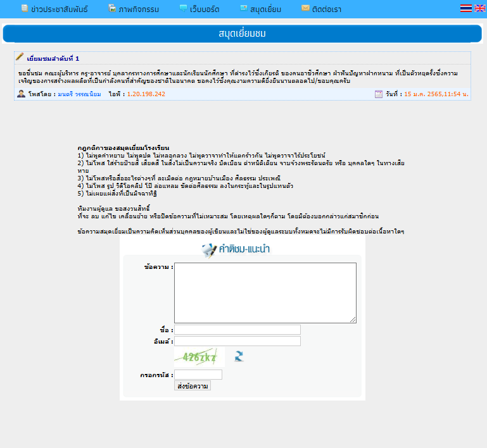The width and height of the screenshot is (487, 448).
Task: Click the guestbook icon in navigation
Action: pyautogui.click(x=244, y=8)
